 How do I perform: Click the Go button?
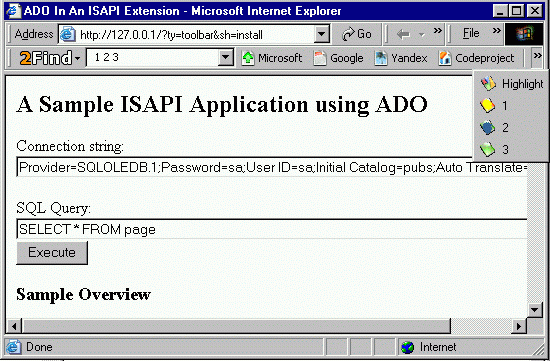[x=356, y=34]
